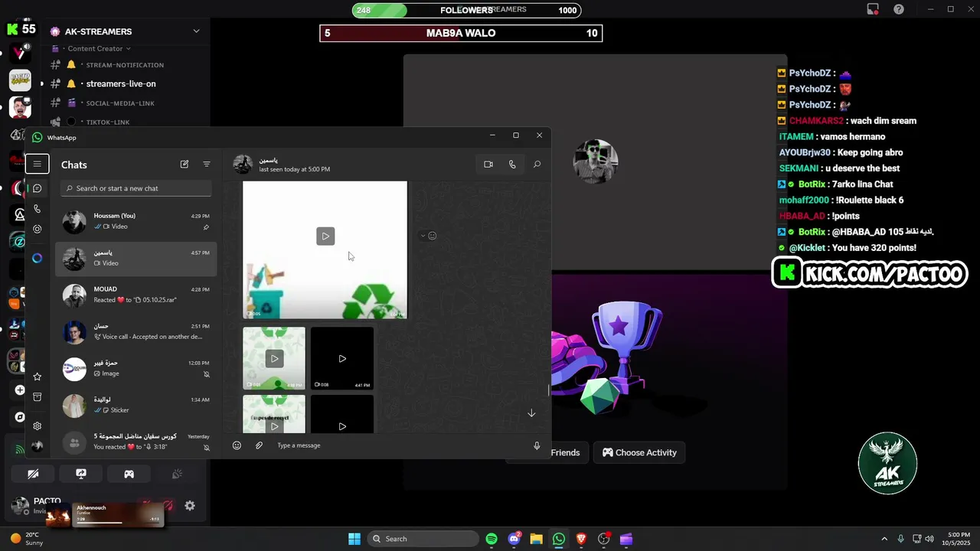Open OBS Studio from the taskbar
This screenshot has width=980, height=551.
tap(603, 539)
